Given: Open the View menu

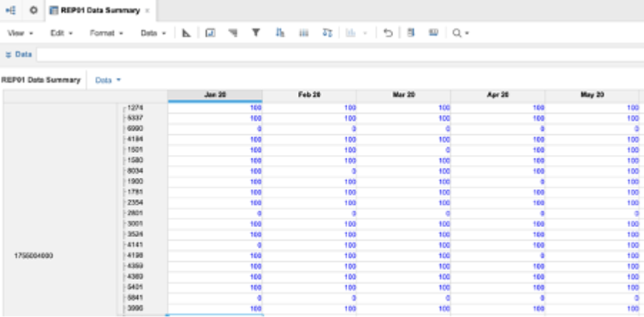Looking at the screenshot, I should 20,34.
